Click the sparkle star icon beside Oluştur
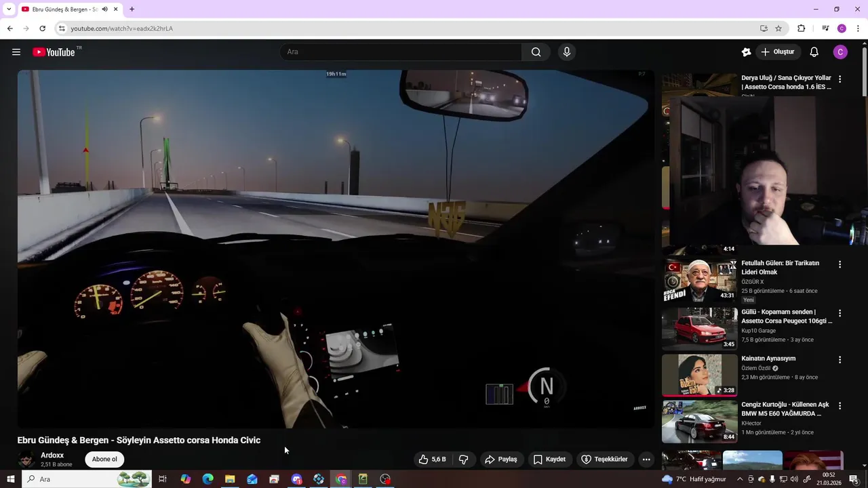The width and height of the screenshot is (868, 488). tap(747, 52)
